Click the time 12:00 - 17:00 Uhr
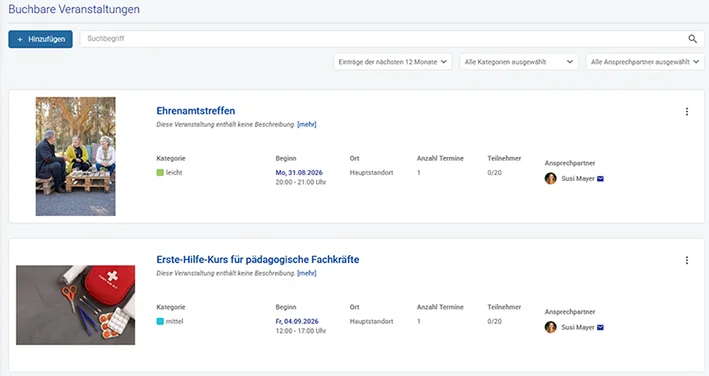 pos(301,331)
